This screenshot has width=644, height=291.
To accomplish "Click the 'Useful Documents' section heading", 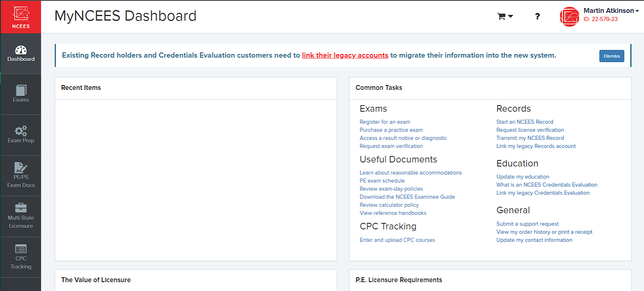I will point(398,159).
